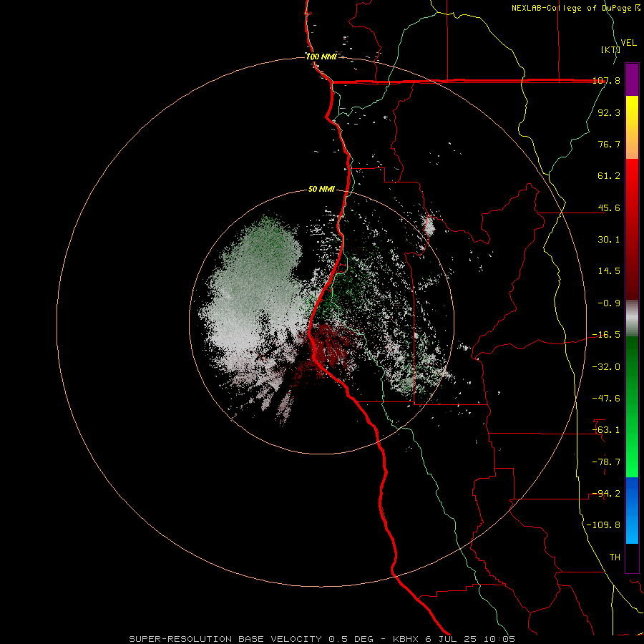This screenshot has width=644, height=644.
Task: Select the 45.6 scale value
Action: (x=609, y=208)
